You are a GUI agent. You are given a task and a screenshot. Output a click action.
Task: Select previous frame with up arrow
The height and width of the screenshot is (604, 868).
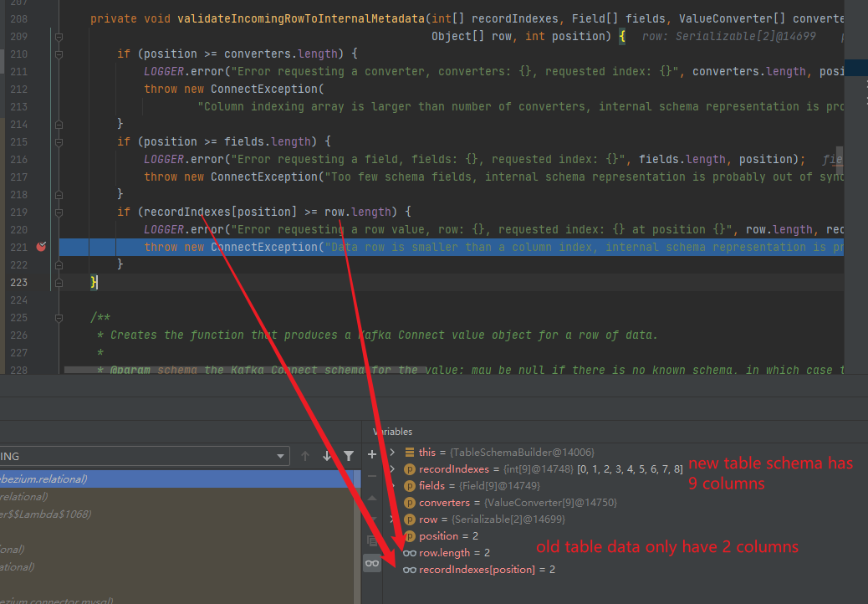click(305, 456)
